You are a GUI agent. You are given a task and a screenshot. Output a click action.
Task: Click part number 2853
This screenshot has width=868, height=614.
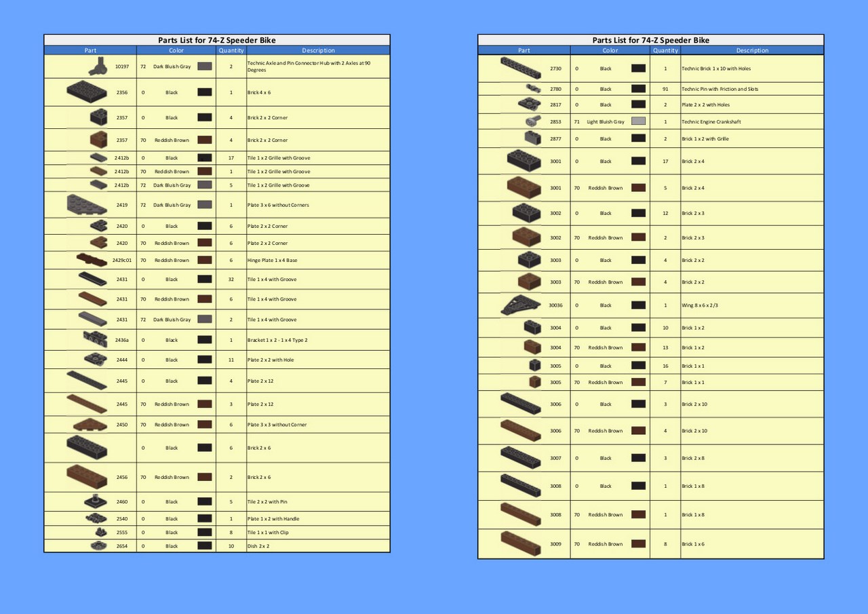pos(555,121)
